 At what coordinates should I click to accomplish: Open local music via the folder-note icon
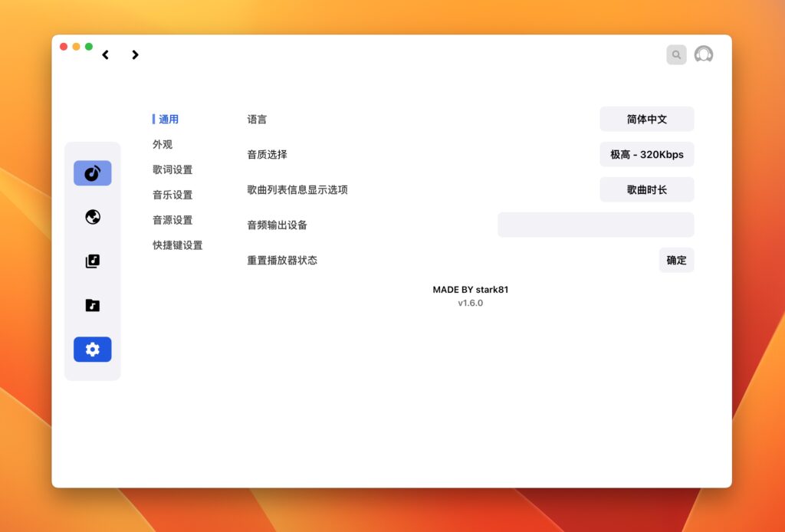tap(92, 304)
